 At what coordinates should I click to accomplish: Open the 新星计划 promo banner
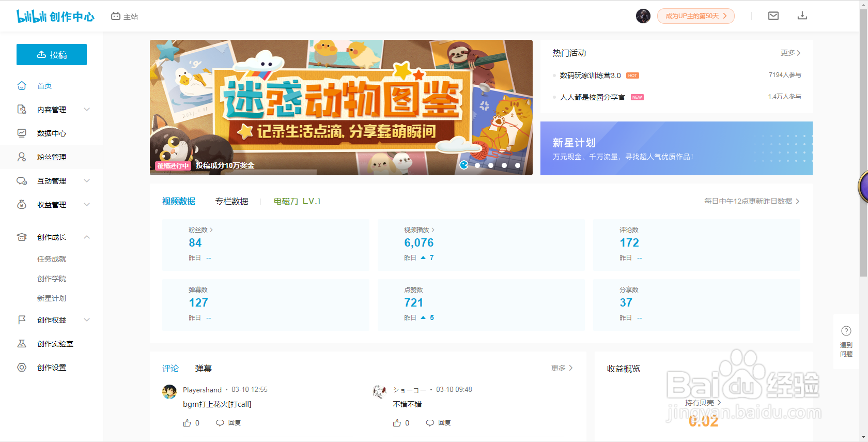pos(676,148)
